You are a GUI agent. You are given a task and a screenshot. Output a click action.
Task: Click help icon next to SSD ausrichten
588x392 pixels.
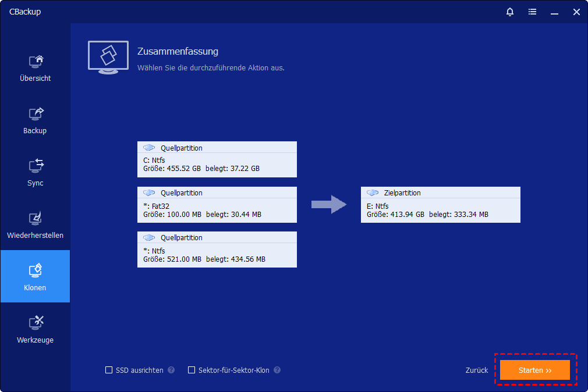click(x=171, y=370)
